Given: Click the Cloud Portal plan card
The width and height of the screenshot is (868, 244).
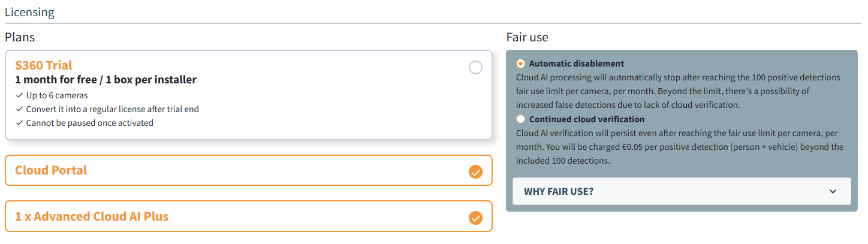Looking at the screenshot, I should (x=249, y=170).
